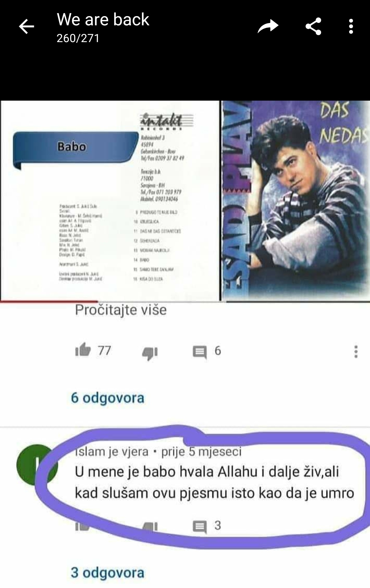Tap the album cover photo in video
The image size is (370, 588).
tap(295, 200)
